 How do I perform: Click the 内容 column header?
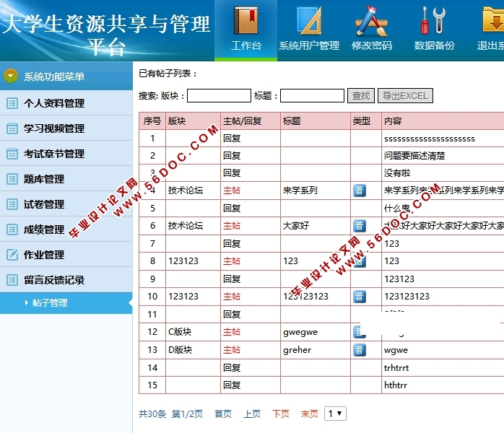coord(443,121)
